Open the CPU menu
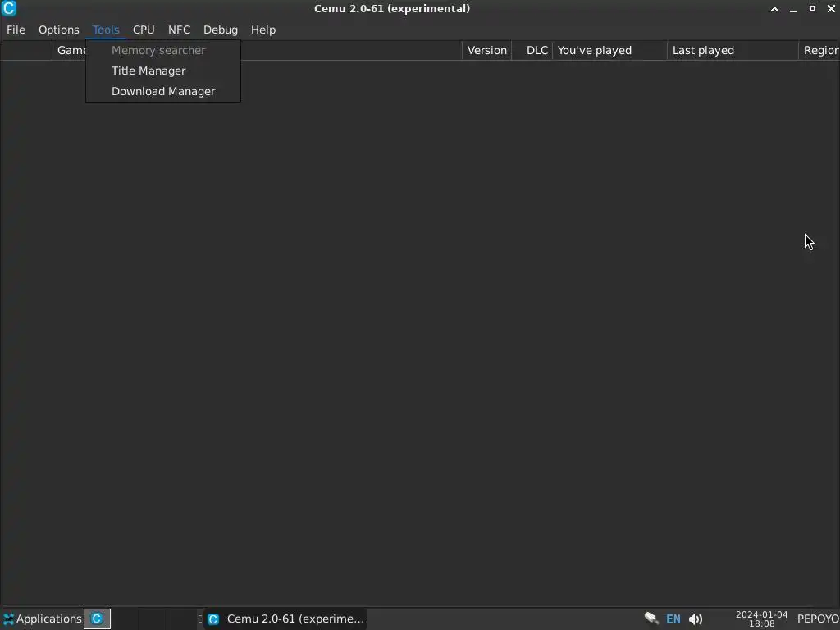 (x=144, y=30)
